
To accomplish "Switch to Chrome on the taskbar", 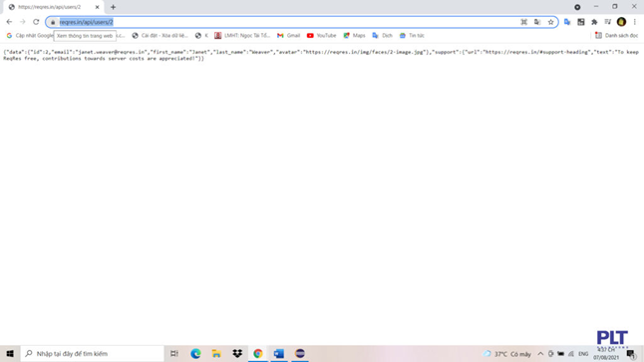I will coord(258,353).
